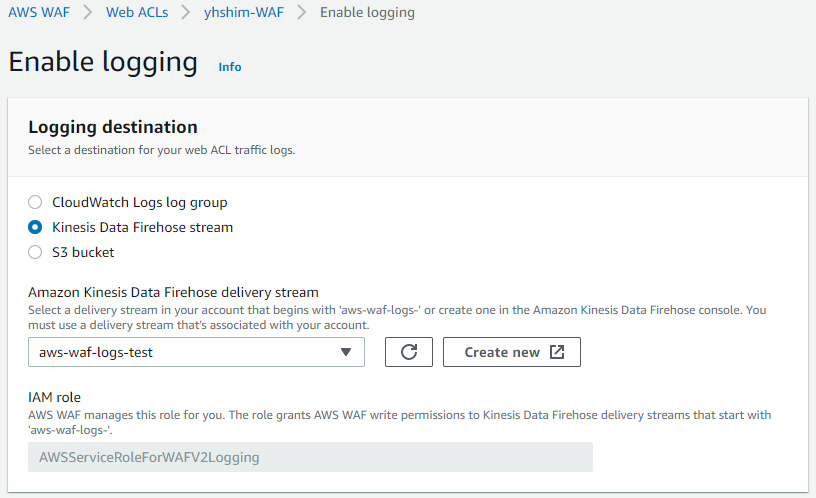The image size is (816, 498).
Task: Click the external link icon on Create new
Action: (x=557, y=352)
